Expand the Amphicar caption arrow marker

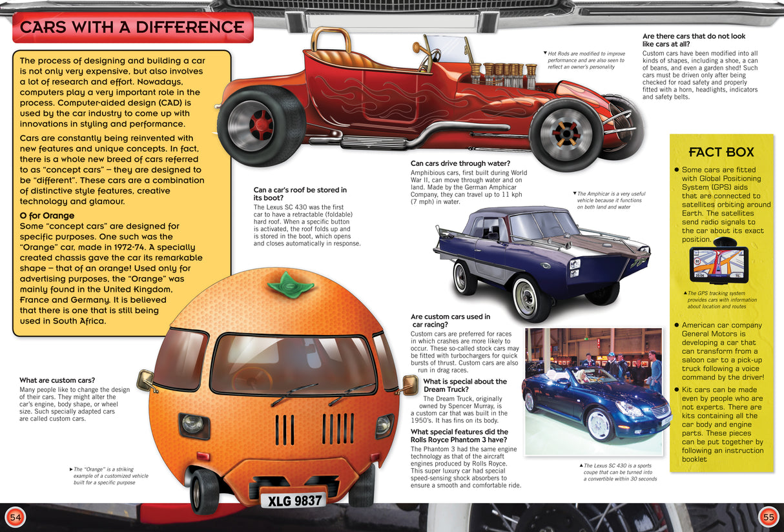[x=574, y=192]
